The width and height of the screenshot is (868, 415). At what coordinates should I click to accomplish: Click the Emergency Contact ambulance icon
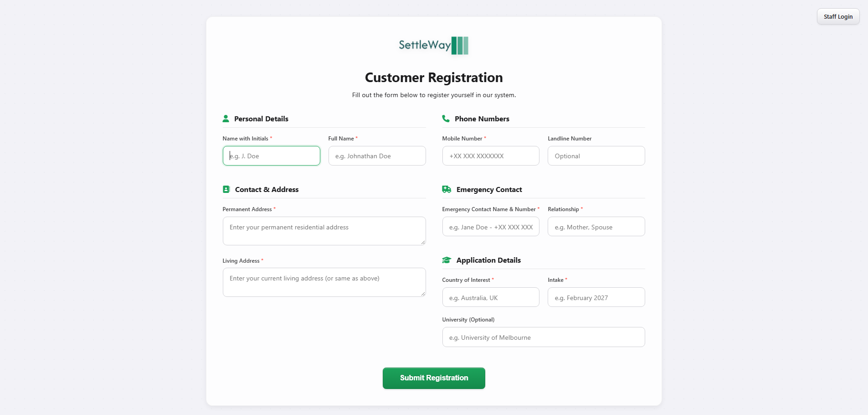point(447,189)
